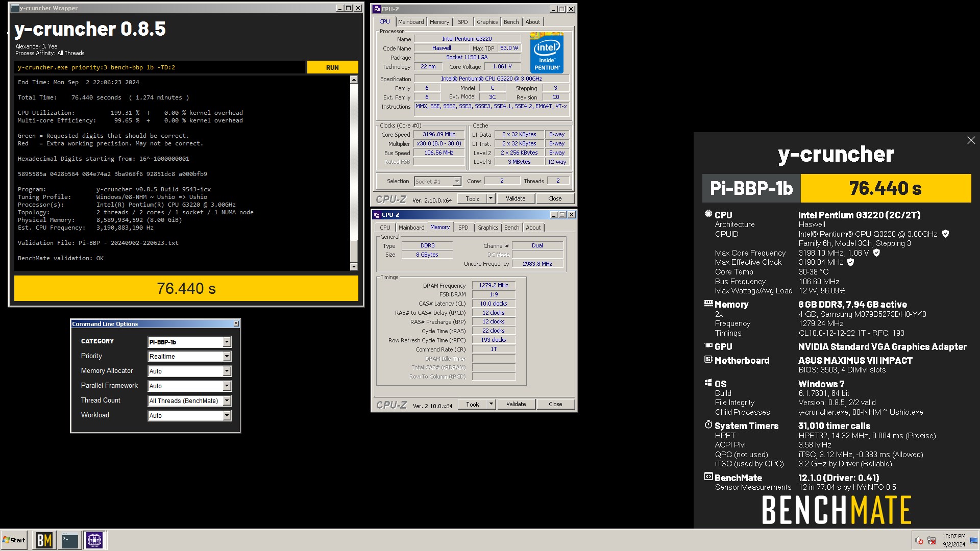Open Tools dropdown arrow in upper CPU-Z
Screen dimensions: 980x551
[491, 198]
